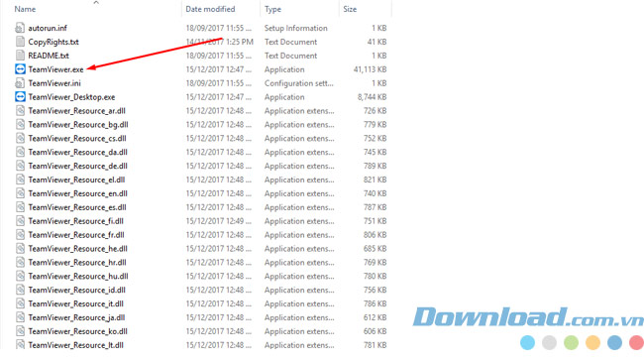Click the TeamViewer_Resource_en.dll file icon
644x361 pixels.
20,193
